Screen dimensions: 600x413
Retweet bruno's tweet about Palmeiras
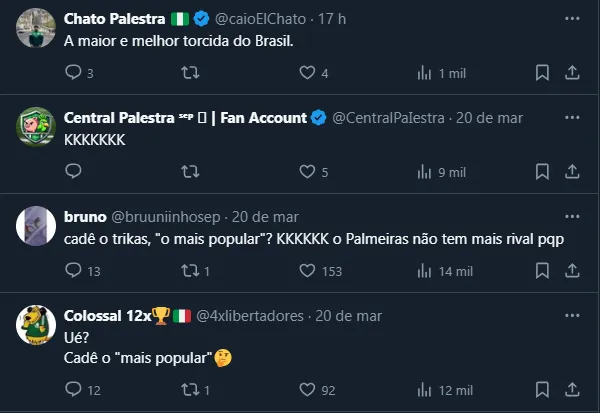(187, 271)
